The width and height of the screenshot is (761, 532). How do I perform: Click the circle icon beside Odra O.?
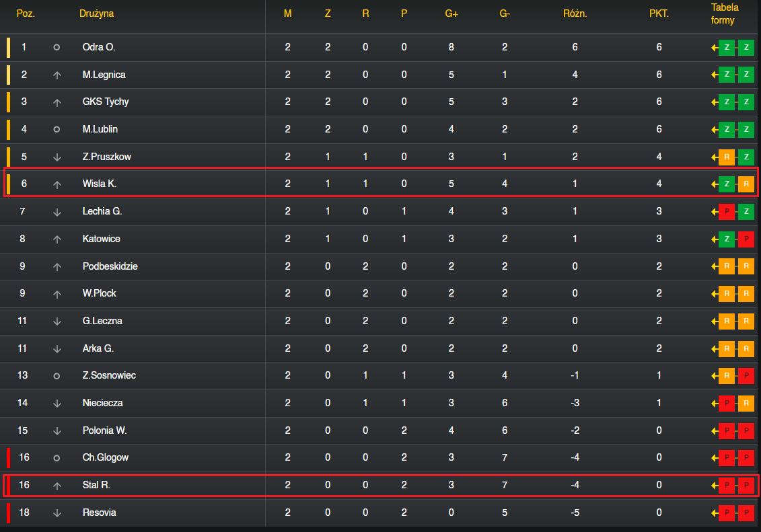tap(57, 48)
